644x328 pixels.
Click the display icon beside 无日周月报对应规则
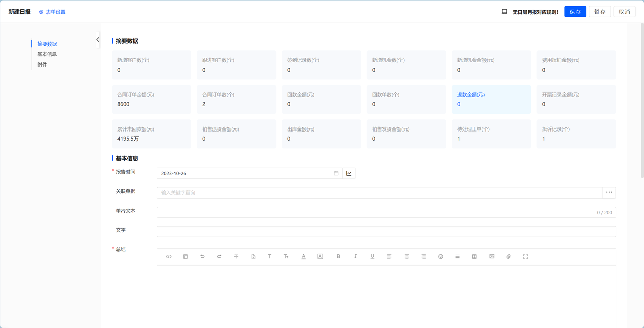tap(504, 12)
